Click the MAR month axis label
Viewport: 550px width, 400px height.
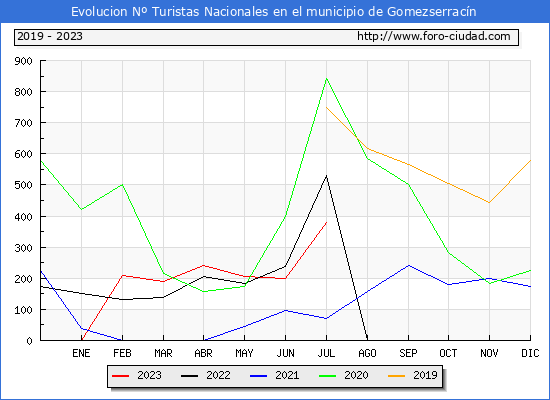pos(163,353)
